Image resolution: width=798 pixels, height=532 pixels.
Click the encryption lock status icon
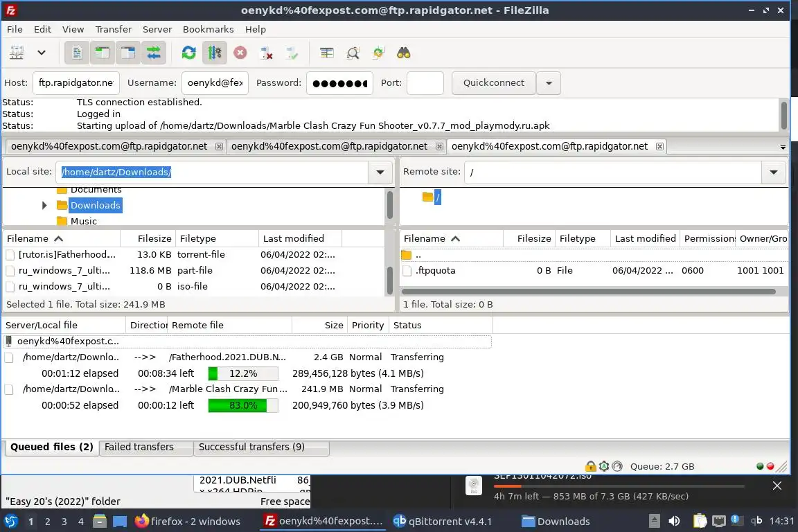(x=590, y=466)
